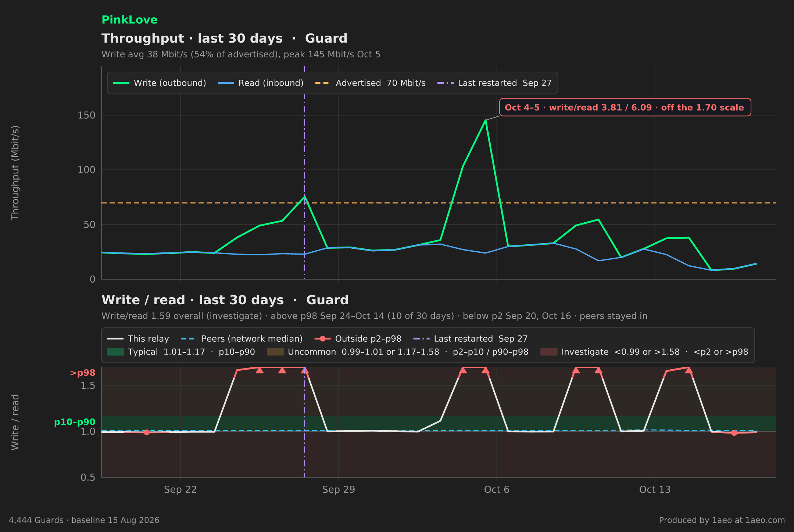Viewport: 794px width, 532px height.
Task: Click the Uncommon brown color swatch
Action: click(x=275, y=352)
